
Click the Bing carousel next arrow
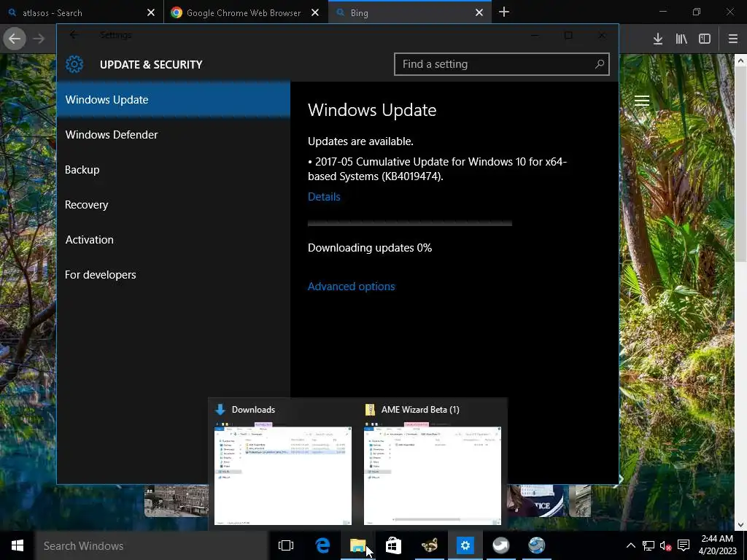618,481
